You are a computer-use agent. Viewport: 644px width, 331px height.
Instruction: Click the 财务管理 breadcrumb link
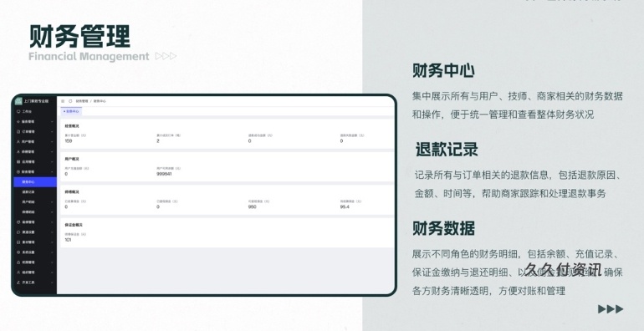click(82, 101)
